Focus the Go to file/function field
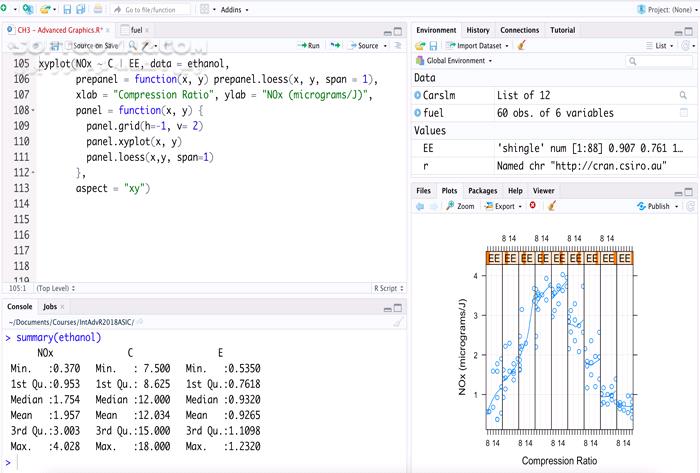This screenshot has height=473, width=700. tap(150, 9)
